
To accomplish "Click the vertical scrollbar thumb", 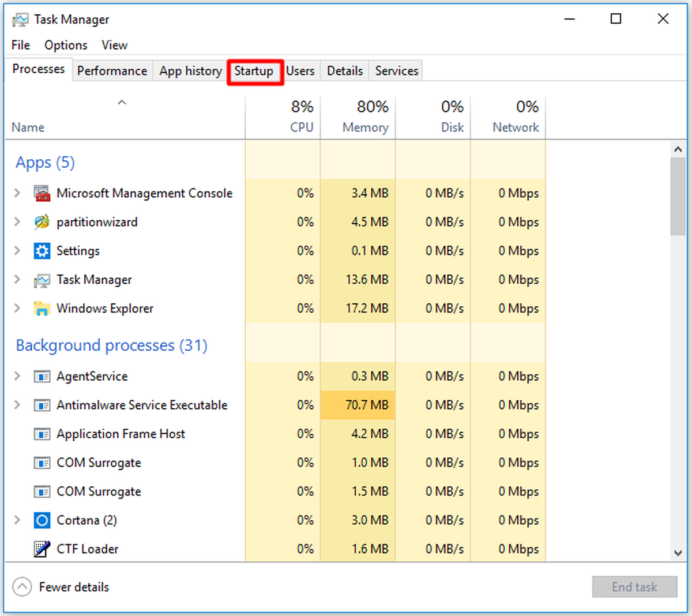I will 678,196.
